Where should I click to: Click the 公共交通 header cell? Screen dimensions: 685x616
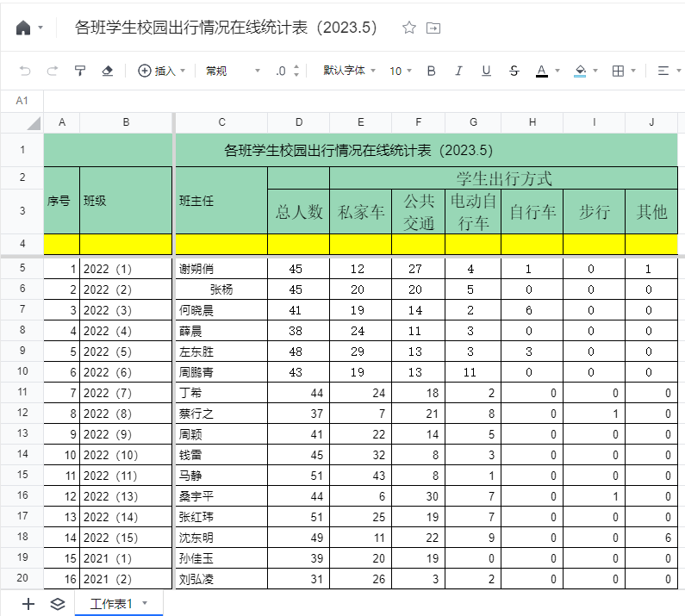coord(419,212)
